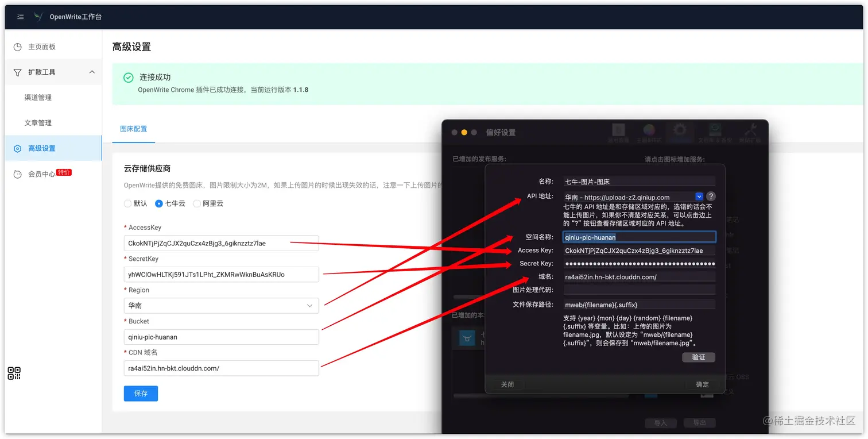Open the first toolbar icon left of the colour wheel
The image size is (868, 439).
point(618,130)
